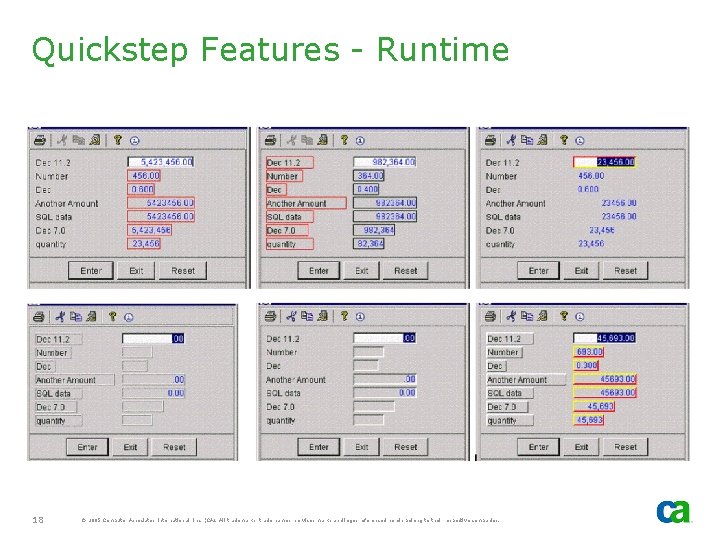The image size is (720, 540).
Task: Click Enter button in 45,693.00 window
Action: tap(538, 446)
